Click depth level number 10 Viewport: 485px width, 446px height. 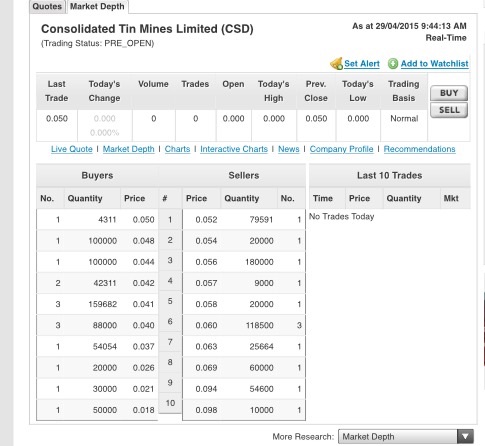click(x=170, y=403)
